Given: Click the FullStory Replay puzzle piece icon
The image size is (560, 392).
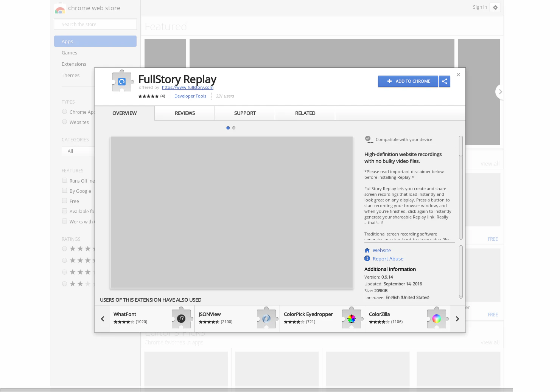Looking at the screenshot, I should click(122, 81).
